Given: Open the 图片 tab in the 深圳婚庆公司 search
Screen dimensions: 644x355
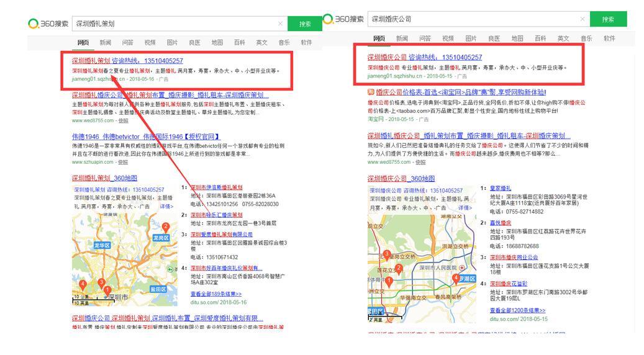Looking at the screenshot, I should 471,38.
